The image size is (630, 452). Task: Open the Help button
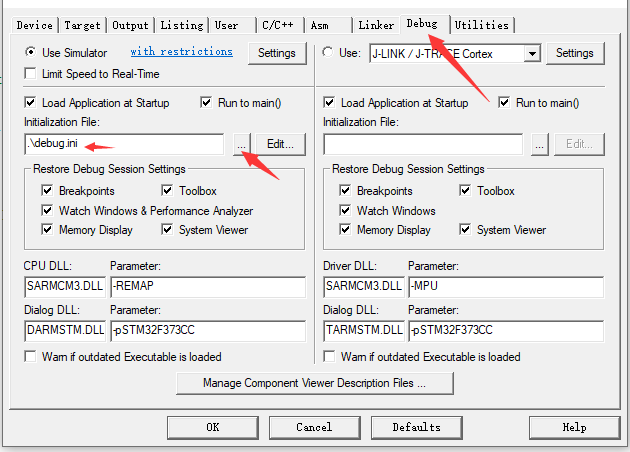pos(575,427)
